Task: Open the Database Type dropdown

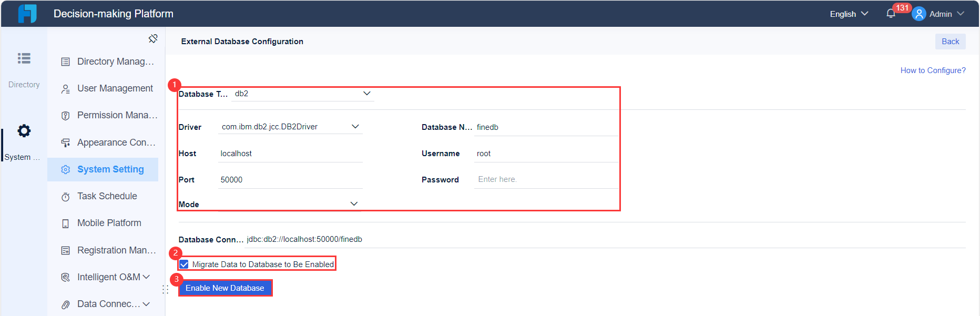Action: (x=366, y=94)
